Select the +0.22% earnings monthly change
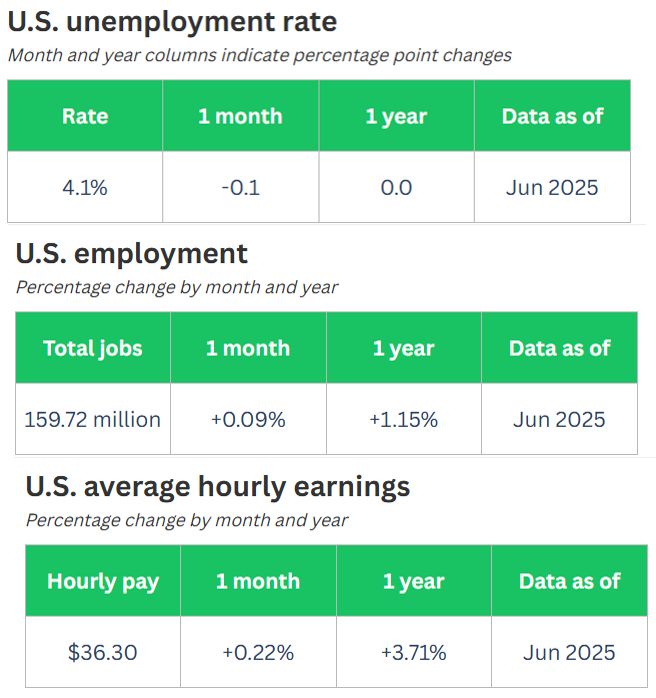The image size is (656, 698). [x=258, y=652]
